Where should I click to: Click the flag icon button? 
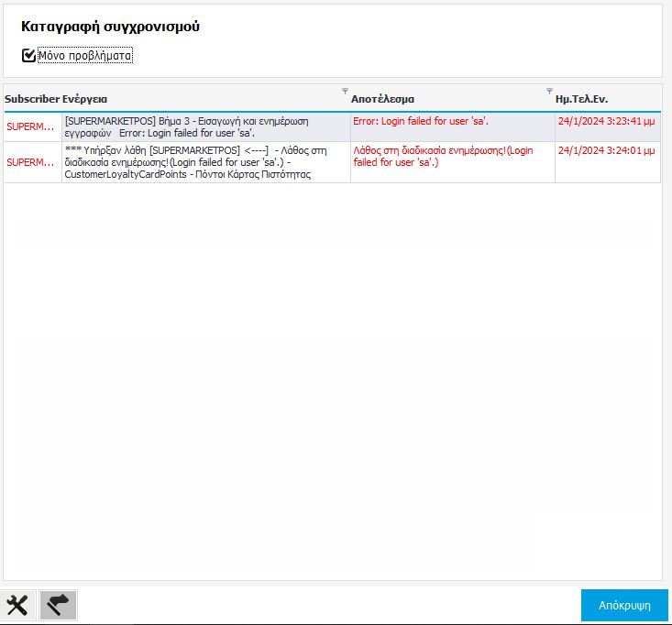59,605
